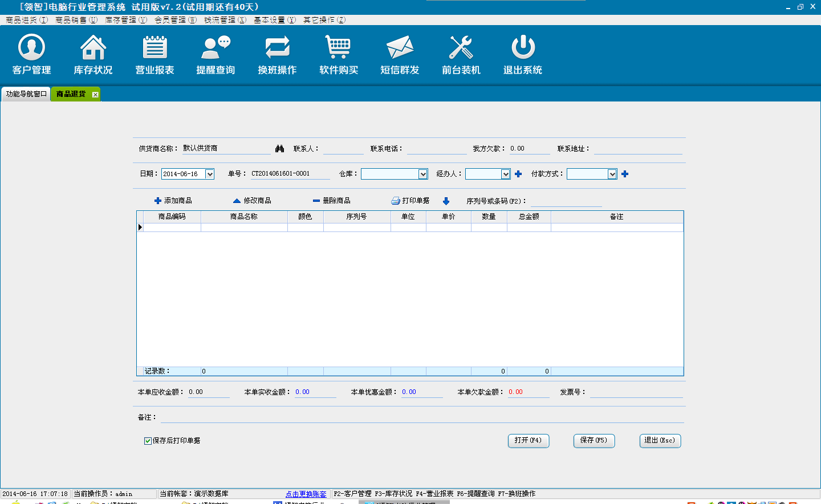This screenshot has width=821, height=504.
Task: Toggle 保存后打印单据 checkbox
Action: click(148, 441)
